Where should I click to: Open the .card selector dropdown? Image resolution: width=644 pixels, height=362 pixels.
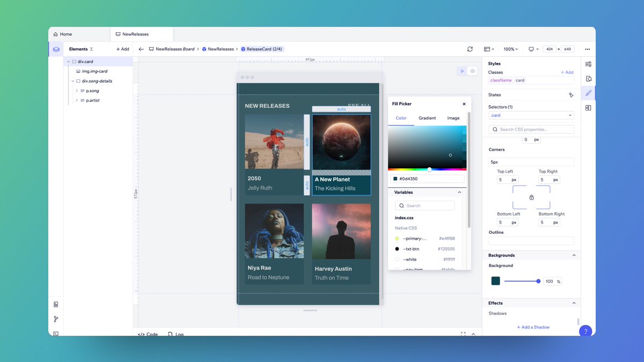[531, 115]
